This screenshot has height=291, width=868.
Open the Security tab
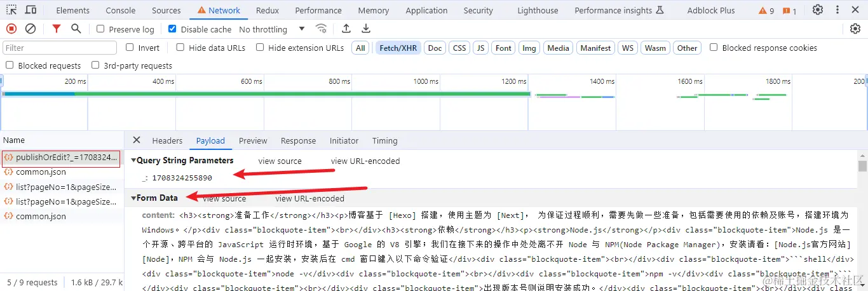[x=478, y=10]
